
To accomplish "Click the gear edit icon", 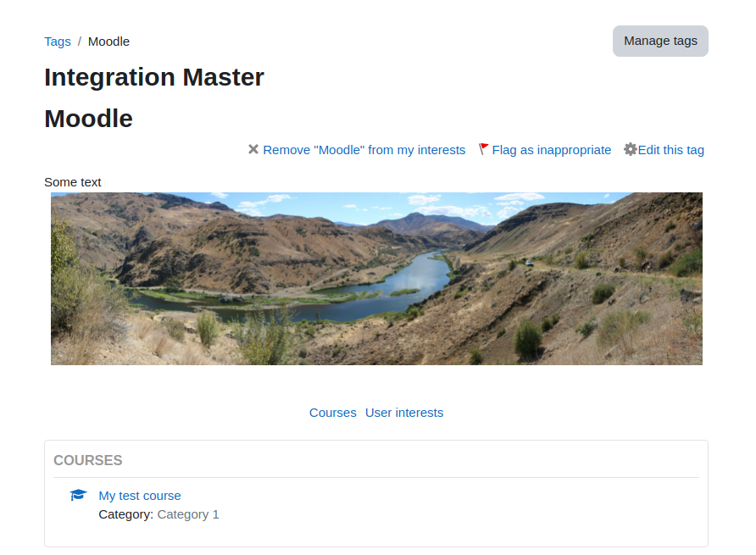I will [x=631, y=149].
